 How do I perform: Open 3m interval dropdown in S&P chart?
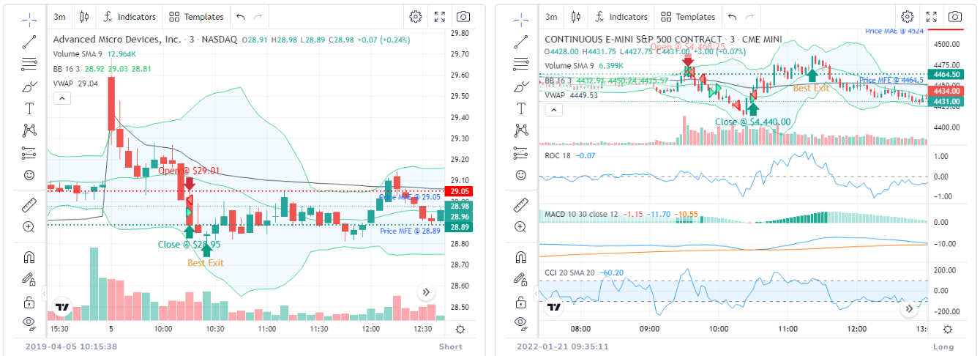(x=552, y=17)
